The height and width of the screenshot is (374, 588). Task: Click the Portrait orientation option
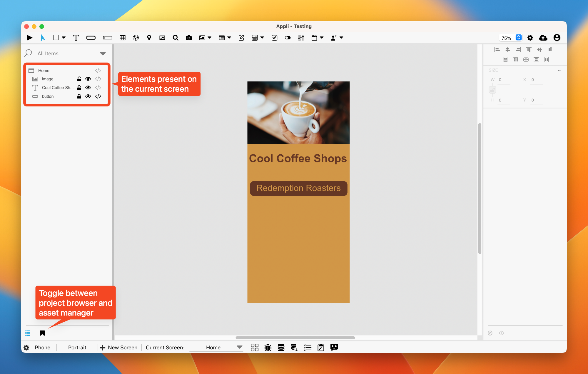point(77,348)
